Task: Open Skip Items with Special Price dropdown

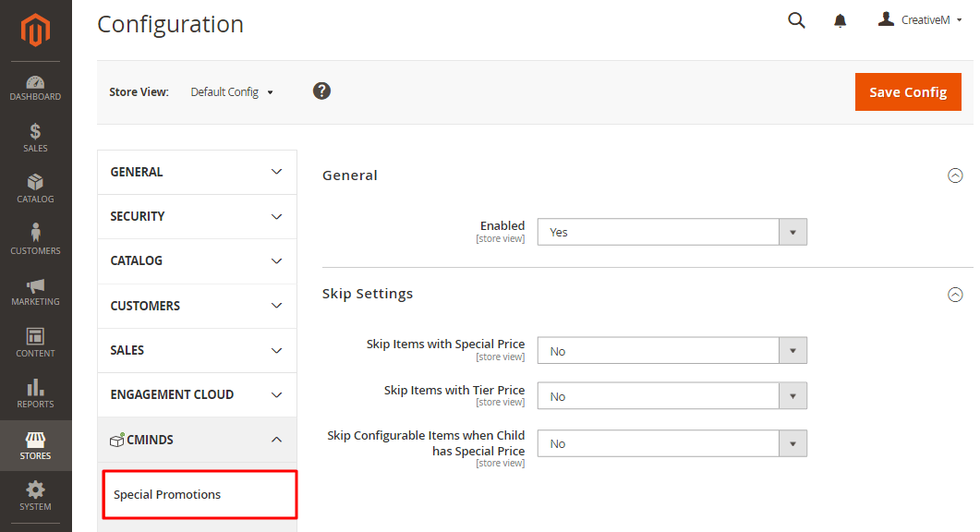Action: [671, 351]
